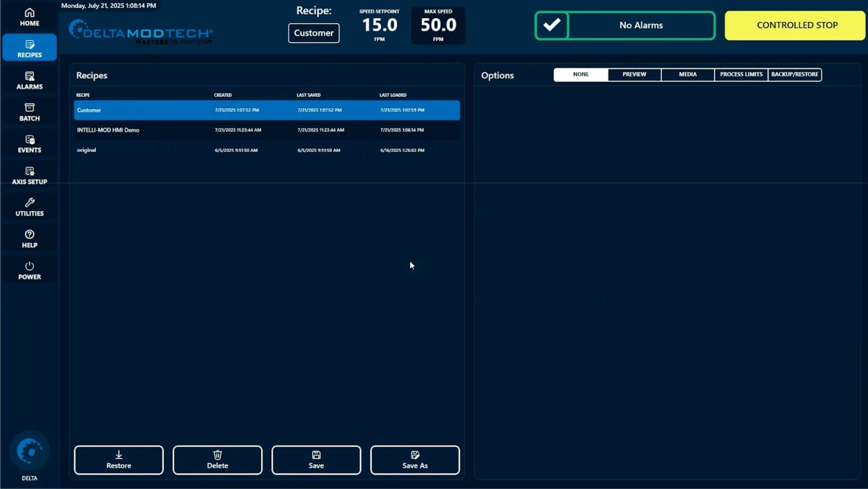Sort by the LAST SAVED column header
The height and width of the screenshot is (489, 868).
309,95
